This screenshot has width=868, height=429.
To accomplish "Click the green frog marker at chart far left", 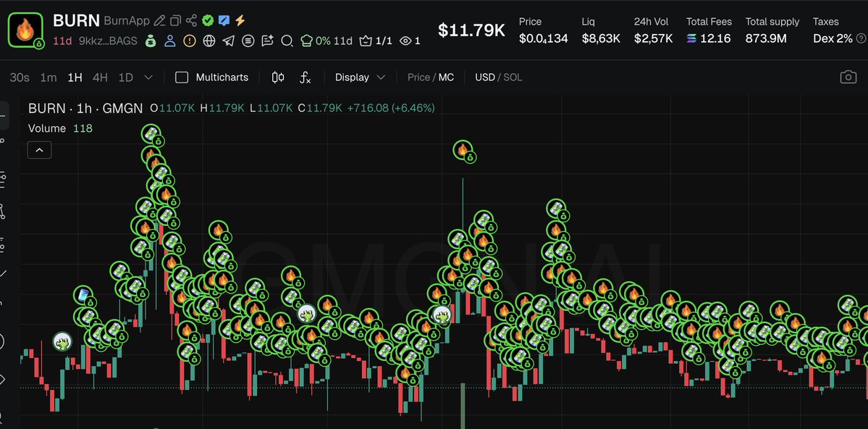I will point(62,341).
